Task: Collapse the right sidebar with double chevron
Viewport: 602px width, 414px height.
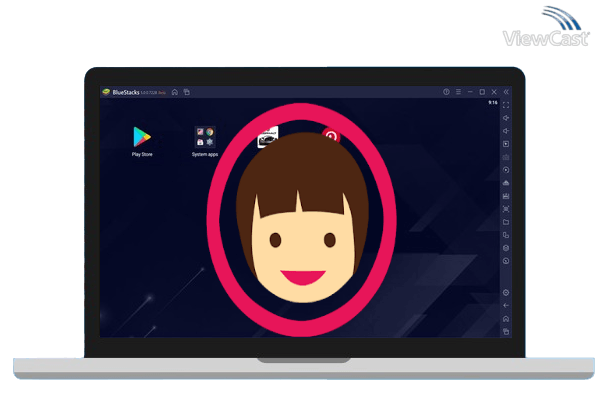Action: pos(506,92)
